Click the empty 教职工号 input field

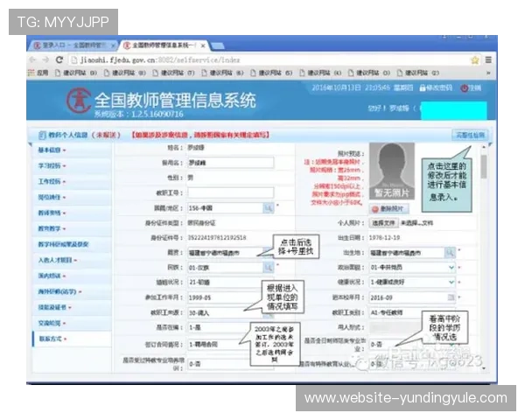point(230,192)
